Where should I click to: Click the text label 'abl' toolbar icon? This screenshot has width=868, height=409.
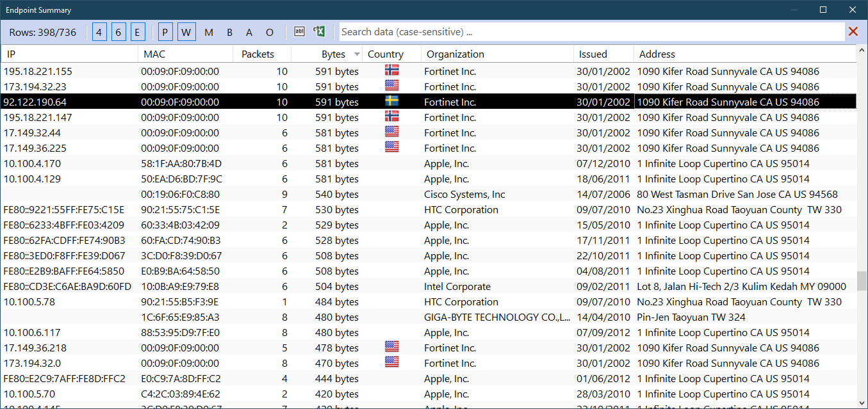point(299,31)
